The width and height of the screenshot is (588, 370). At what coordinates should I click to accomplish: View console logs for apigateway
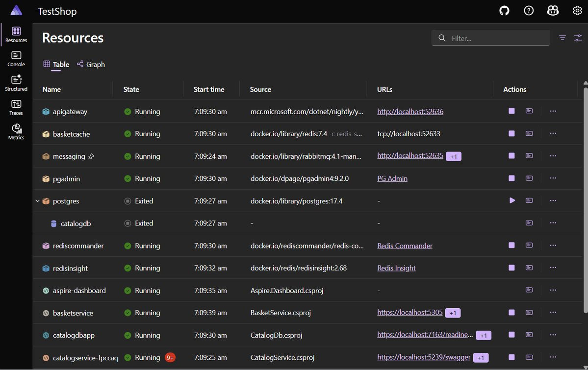pyautogui.click(x=529, y=111)
